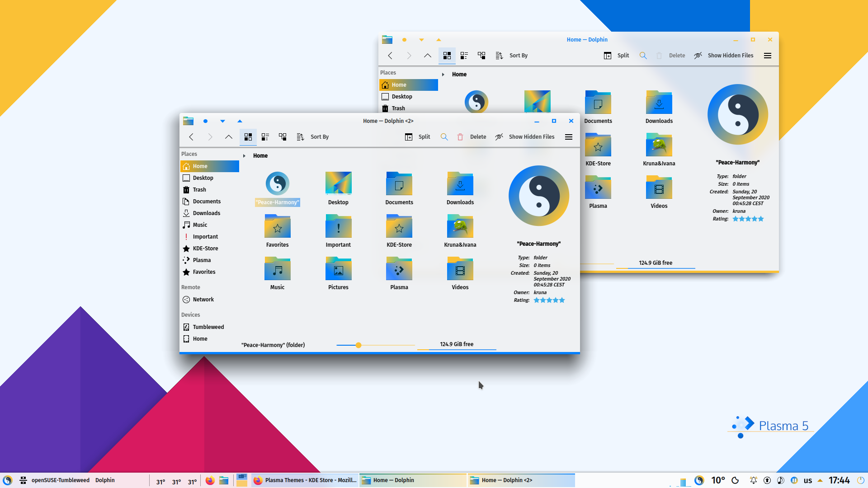Image resolution: width=868 pixels, height=488 pixels.
Task: Open Favorites place in sidebar
Action: click(210, 272)
